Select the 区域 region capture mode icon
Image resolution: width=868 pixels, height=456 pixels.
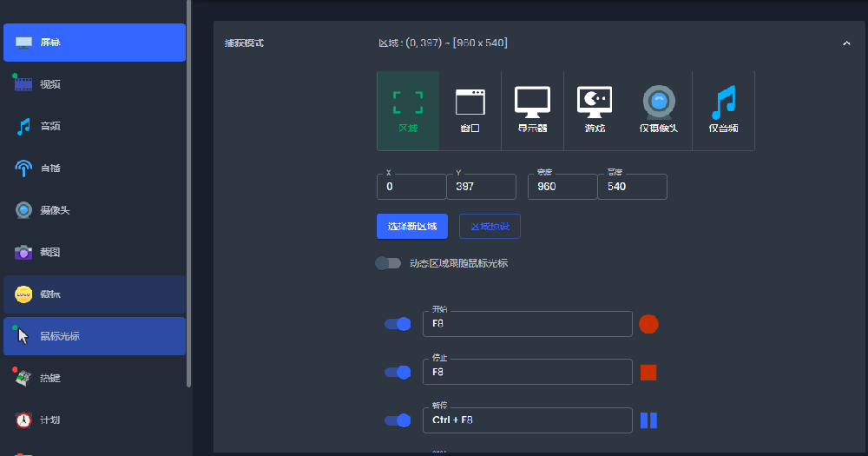click(x=408, y=110)
